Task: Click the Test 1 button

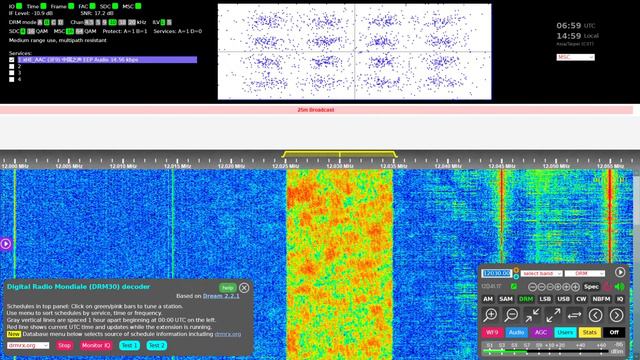Action: pyautogui.click(x=129, y=345)
